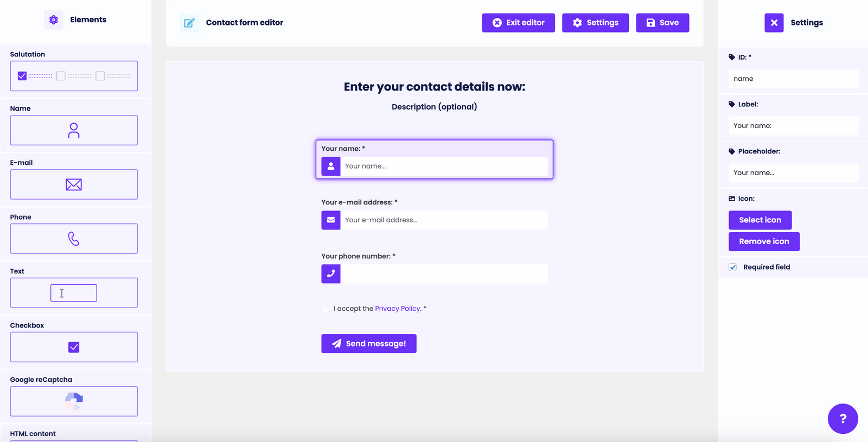Click the phone receiver icon in the phone field
This screenshot has height=442, width=868.
(x=330, y=274)
